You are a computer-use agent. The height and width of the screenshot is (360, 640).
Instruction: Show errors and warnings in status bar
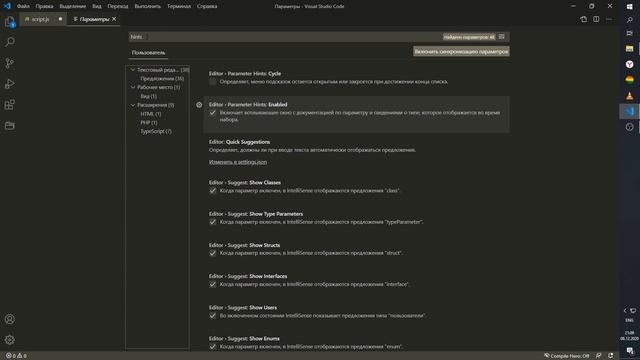coord(16,356)
